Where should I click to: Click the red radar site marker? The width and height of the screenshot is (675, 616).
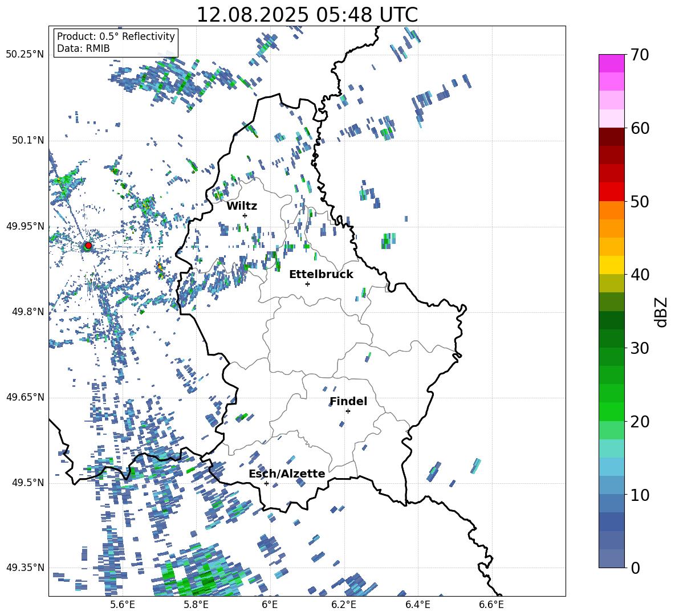point(88,245)
